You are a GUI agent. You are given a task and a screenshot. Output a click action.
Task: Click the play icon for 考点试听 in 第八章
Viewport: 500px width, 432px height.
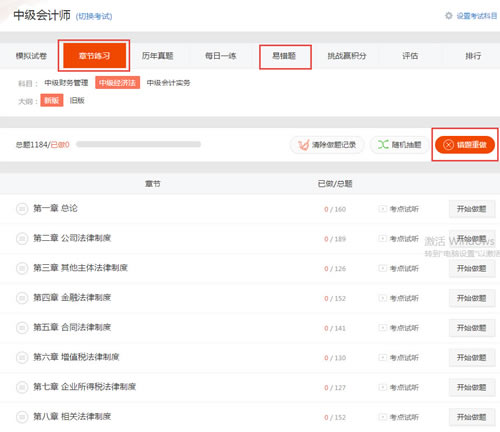[383, 417]
